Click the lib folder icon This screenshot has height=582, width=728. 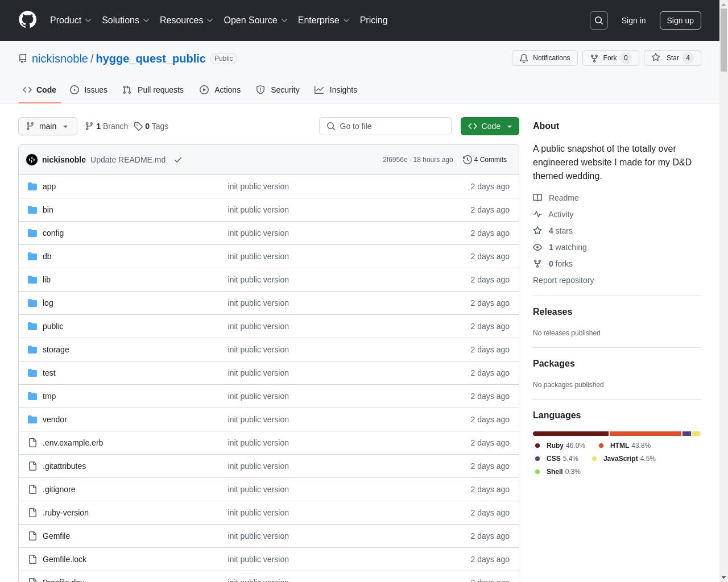32,280
